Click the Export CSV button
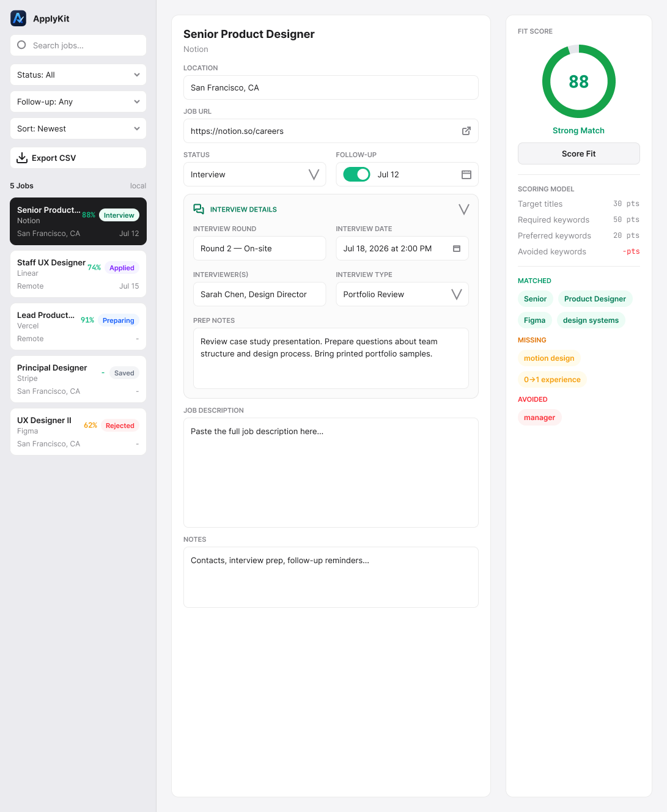This screenshot has height=812, width=667. [78, 158]
